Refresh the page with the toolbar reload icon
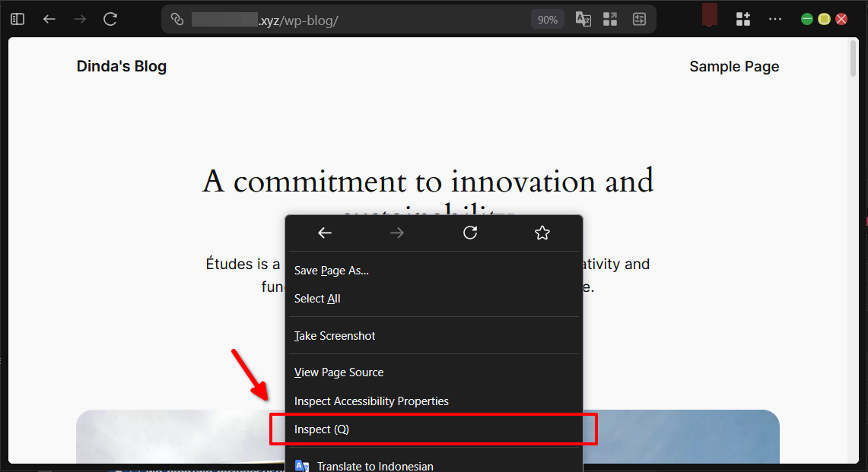868x472 pixels. [110, 18]
